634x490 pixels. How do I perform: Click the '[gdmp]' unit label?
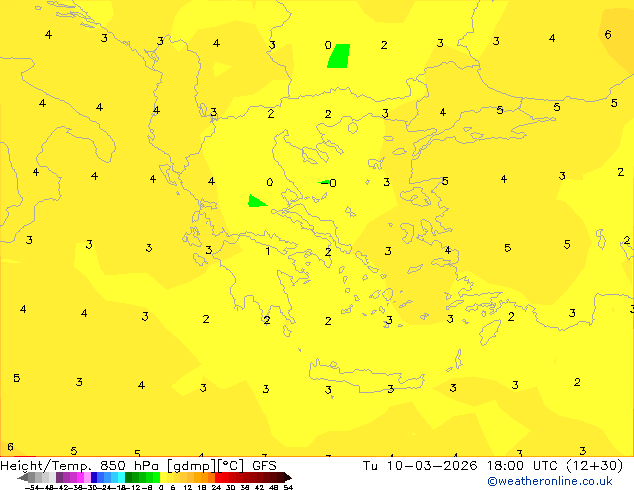point(192,466)
